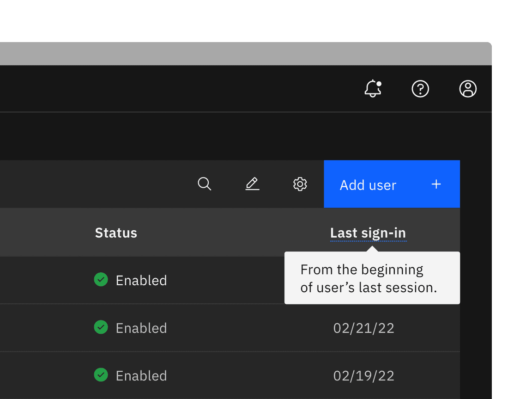Screen dimensions: 532x399
Task: Click the green checkmark in the first row
Action: pyautogui.click(x=101, y=280)
